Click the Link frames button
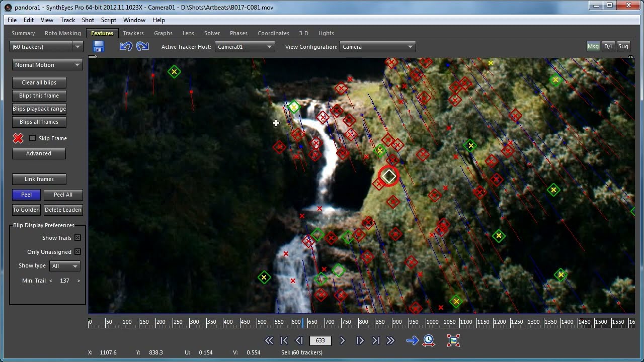Viewport: 644px width, 362px height. click(39, 179)
